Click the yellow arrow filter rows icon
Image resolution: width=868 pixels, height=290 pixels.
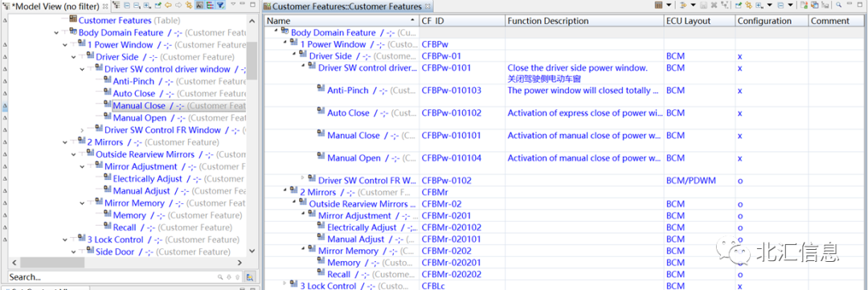click(x=683, y=5)
